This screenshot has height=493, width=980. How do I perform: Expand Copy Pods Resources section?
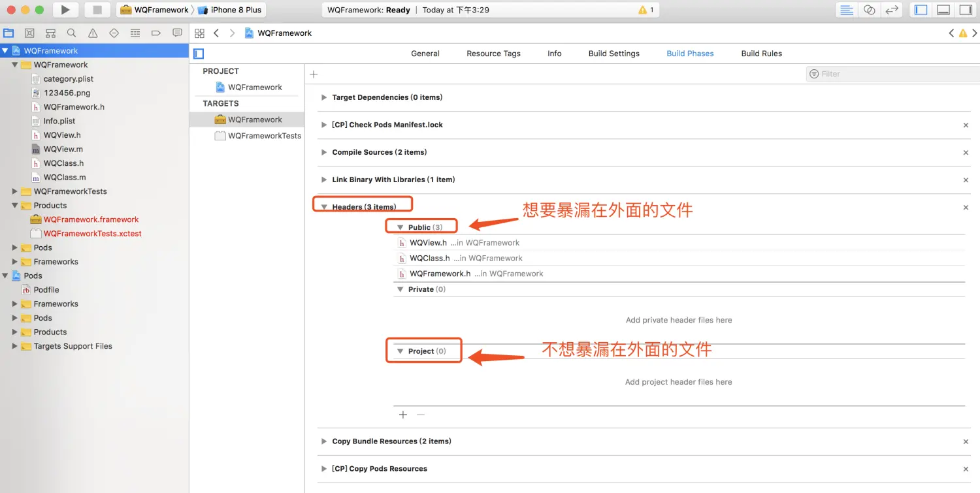pos(323,469)
